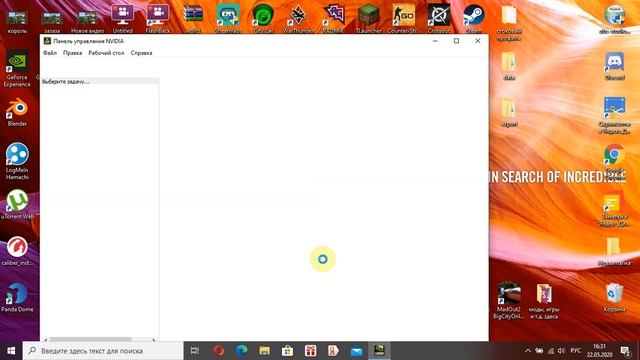Screen dimensions: 640x360
Task: Select the LogMeIn Hamachi desktop icon
Action: (x=17, y=161)
